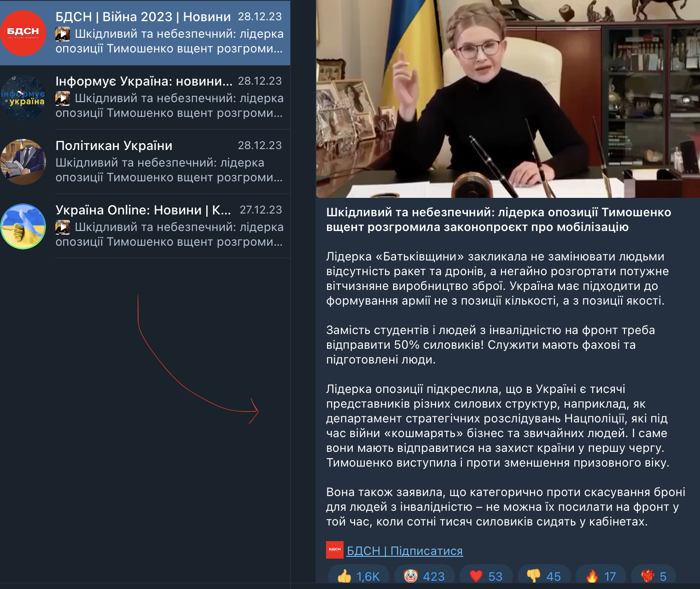Play the Tymoshenko video in the post
The height and width of the screenshot is (589, 700).
coord(508,99)
